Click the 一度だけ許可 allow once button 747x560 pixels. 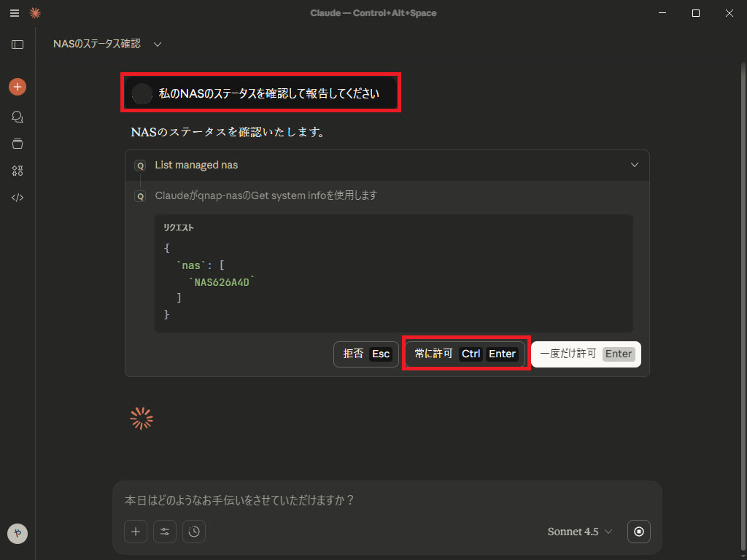point(586,354)
